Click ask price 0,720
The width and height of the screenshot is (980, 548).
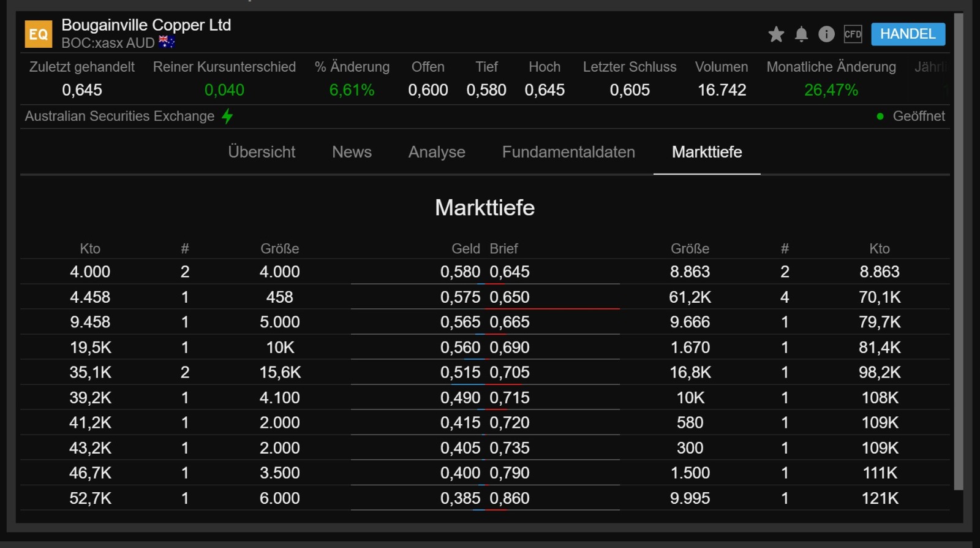pos(510,423)
